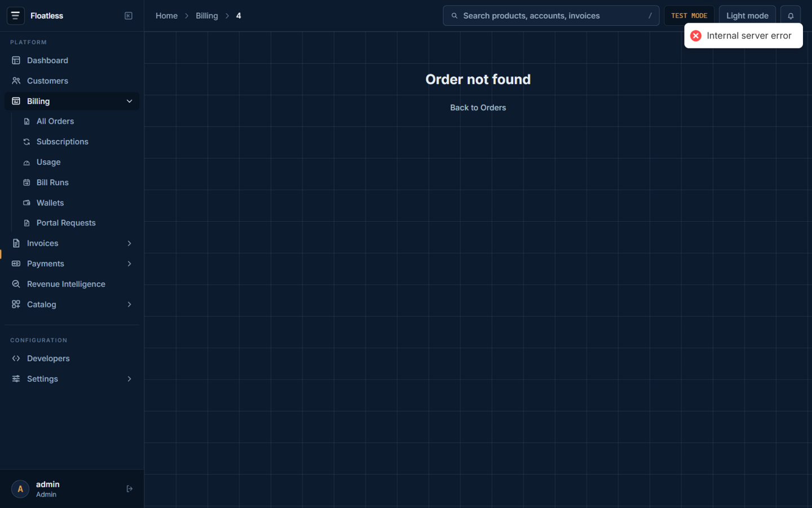Click the Usage gauge icon
The width and height of the screenshot is (812, 508).
tap(27, 162)
